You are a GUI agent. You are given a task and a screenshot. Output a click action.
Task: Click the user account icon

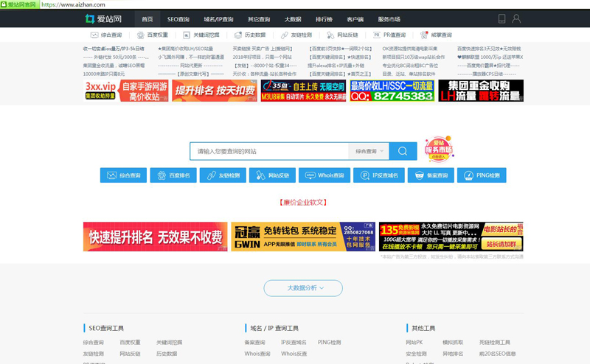516,18
